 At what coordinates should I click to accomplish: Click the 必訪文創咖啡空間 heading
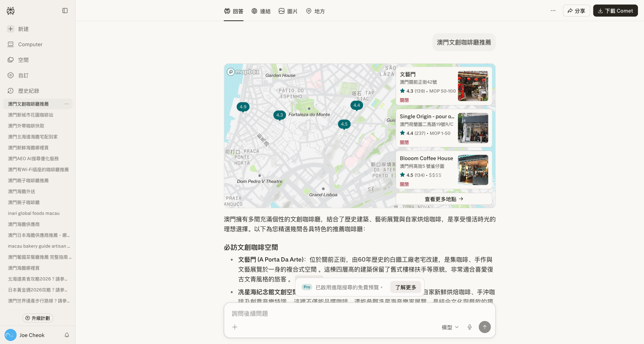[251, 247]
